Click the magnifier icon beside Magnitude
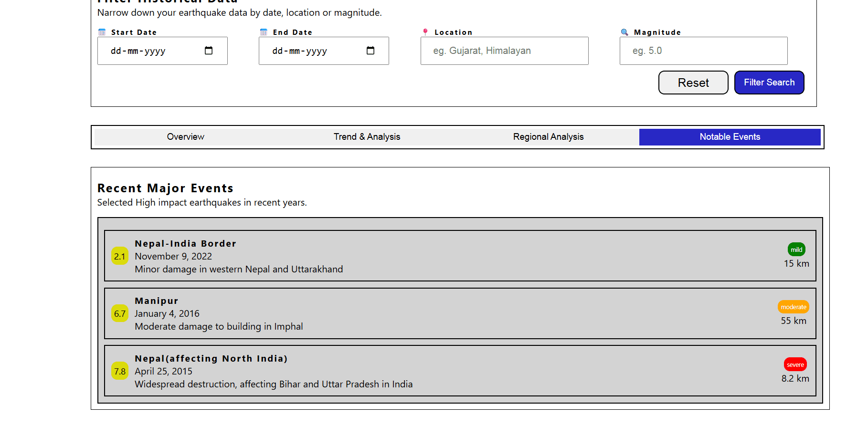The width and height of the screenshot is (868, 426). (x=625, y=32)
